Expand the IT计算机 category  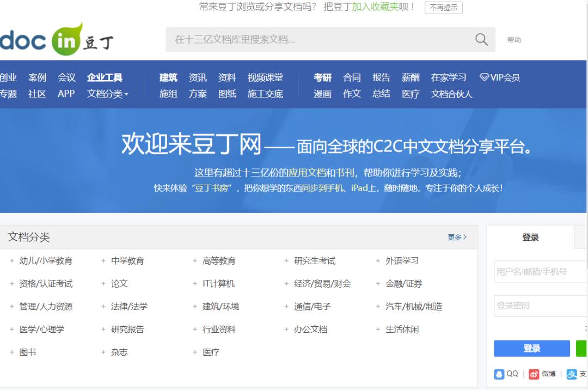coord(194,283)
